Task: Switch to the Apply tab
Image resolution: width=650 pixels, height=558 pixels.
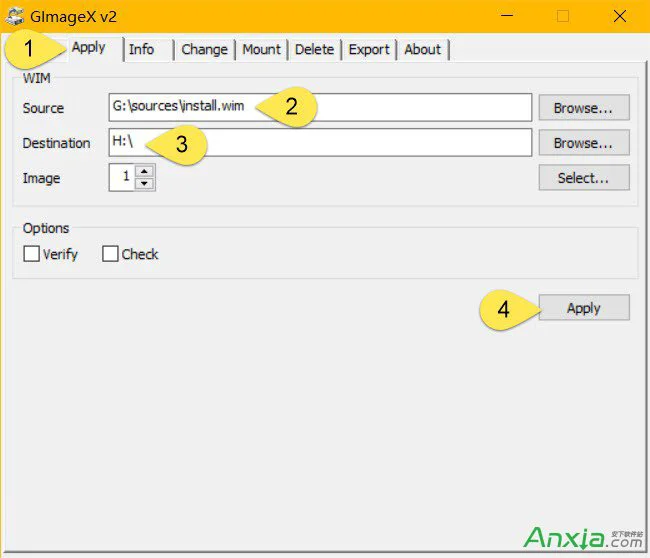Action: tap(89, 48)
